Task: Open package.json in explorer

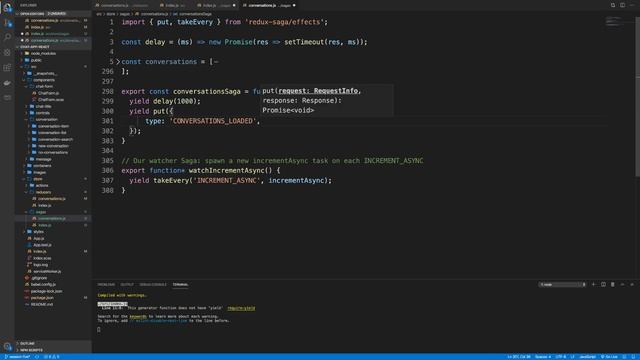Action: pos(42,298)
